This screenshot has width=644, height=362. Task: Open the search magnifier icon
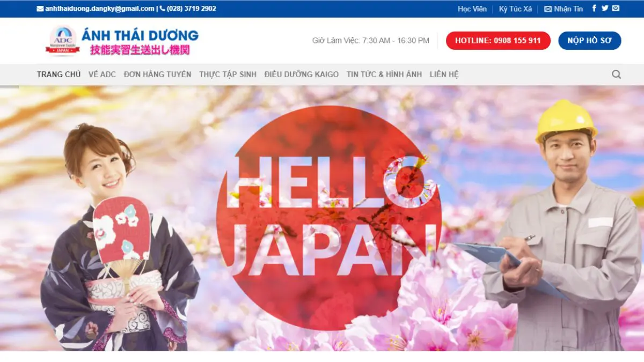(616, 75)
